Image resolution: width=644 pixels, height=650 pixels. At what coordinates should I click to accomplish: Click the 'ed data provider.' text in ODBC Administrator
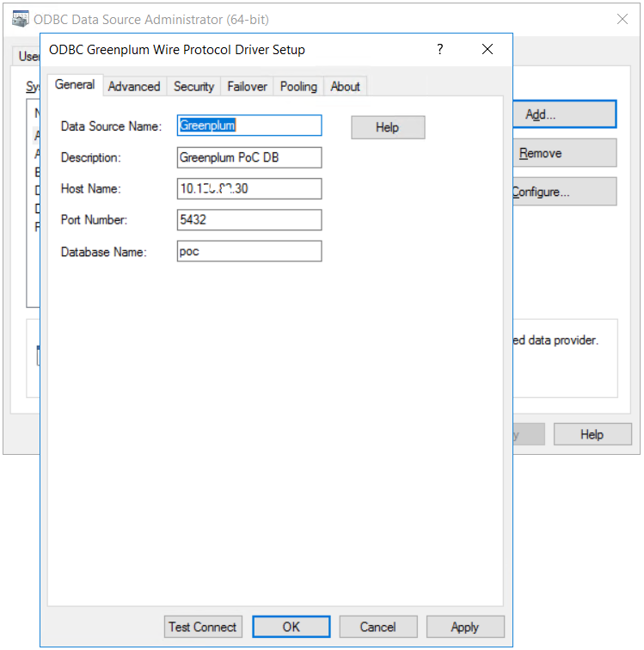click(x=555, y=340)
